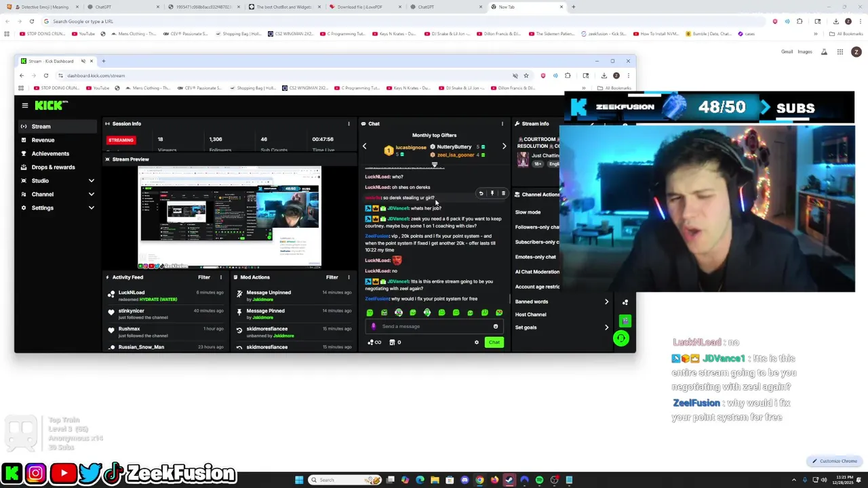The height and width of the screenshot is (488, 868).
Task: Expand the Set goals option
Action: coord(606,327)
